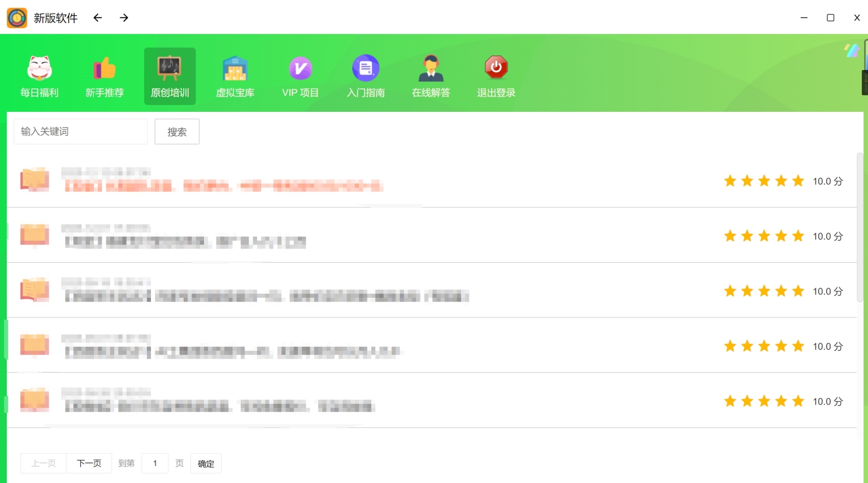
Task: Click the back navigation arrow
Action: point(97,18)
